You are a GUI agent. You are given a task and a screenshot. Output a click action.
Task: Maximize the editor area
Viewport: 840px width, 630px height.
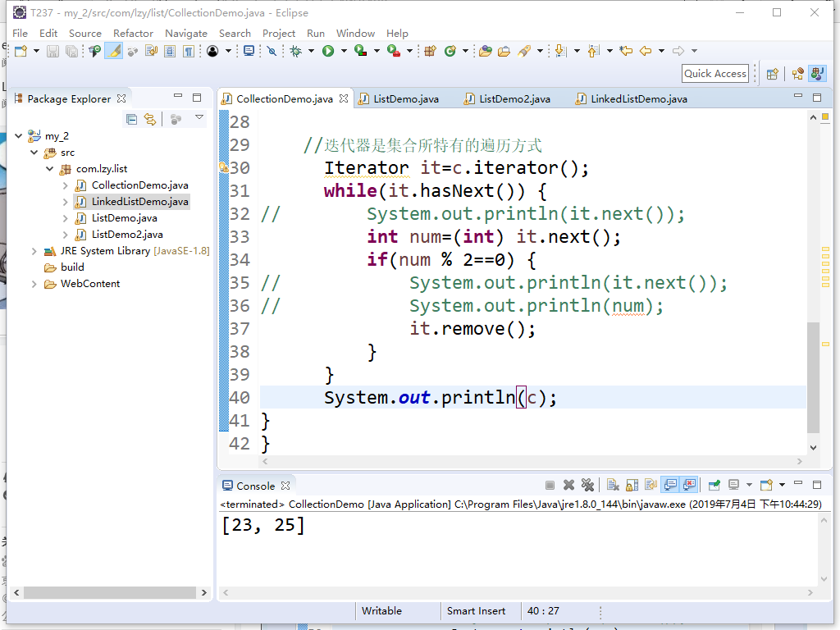pyautogui.click(x=817, y=98)
